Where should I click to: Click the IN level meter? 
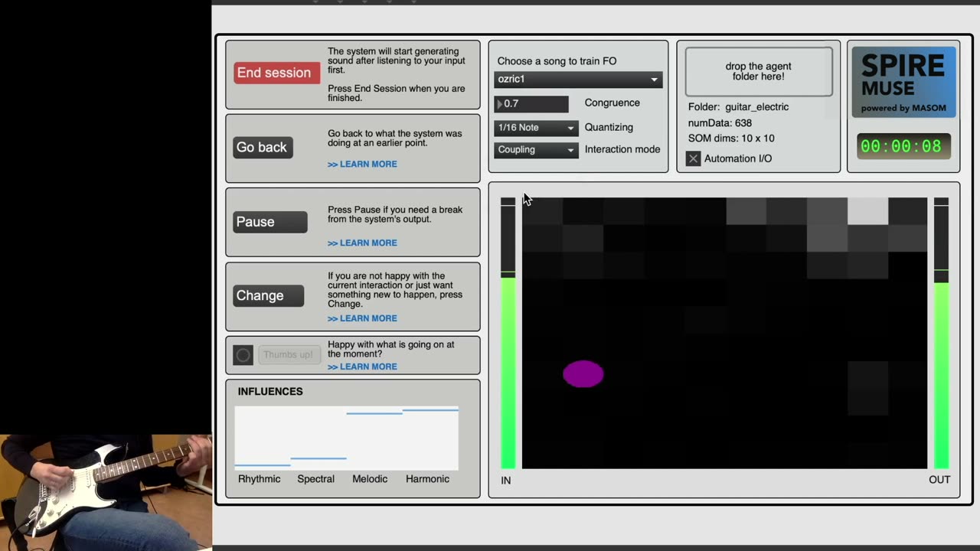click(x=508, y=333)
